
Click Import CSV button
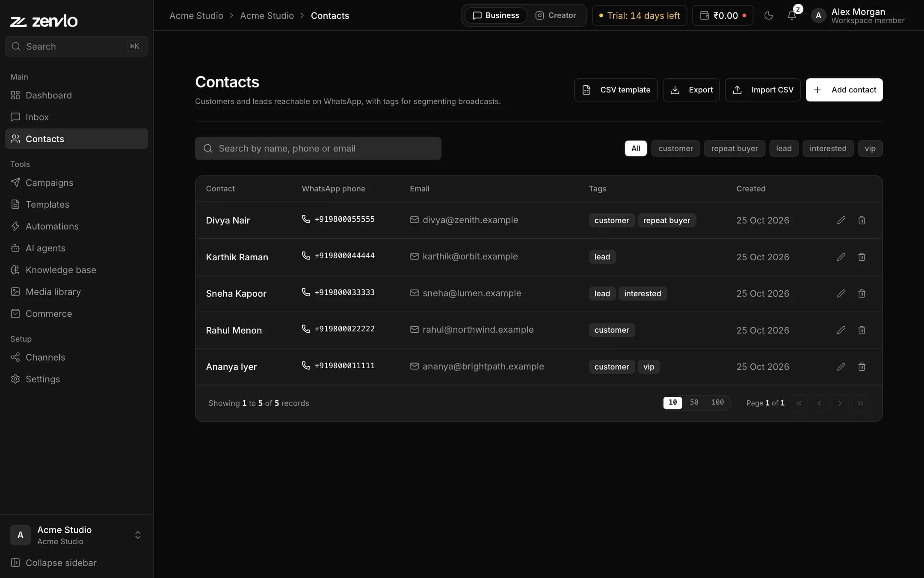(x=763, y=90)
